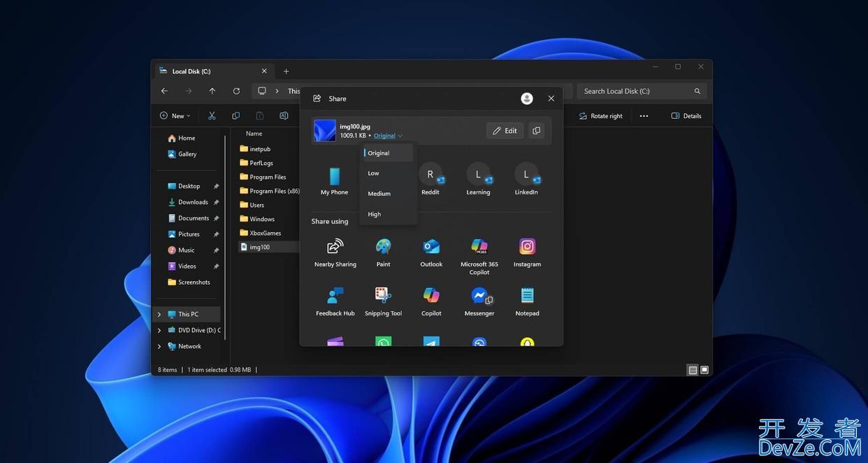Select Low quality option
This screenshot has height=463, width=868.
tap(388, 173)
